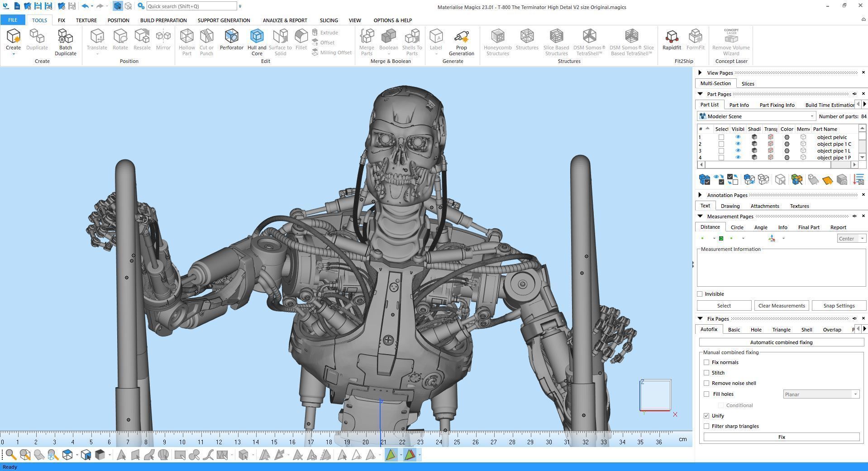The height and width of the screenshot is (471, 868).
Task: Enable Filter sharp triangles checkbox
Action: pyautogui.click(x=706, y=426)
